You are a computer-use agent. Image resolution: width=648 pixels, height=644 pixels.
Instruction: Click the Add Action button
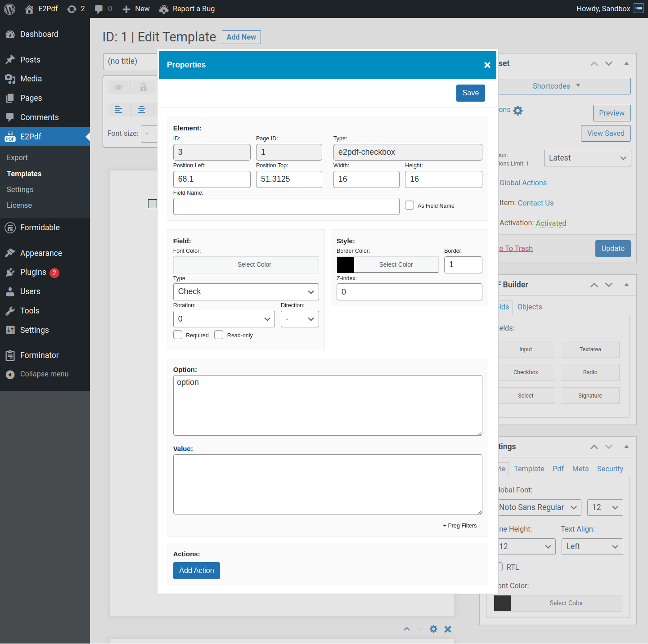(197, 571)
